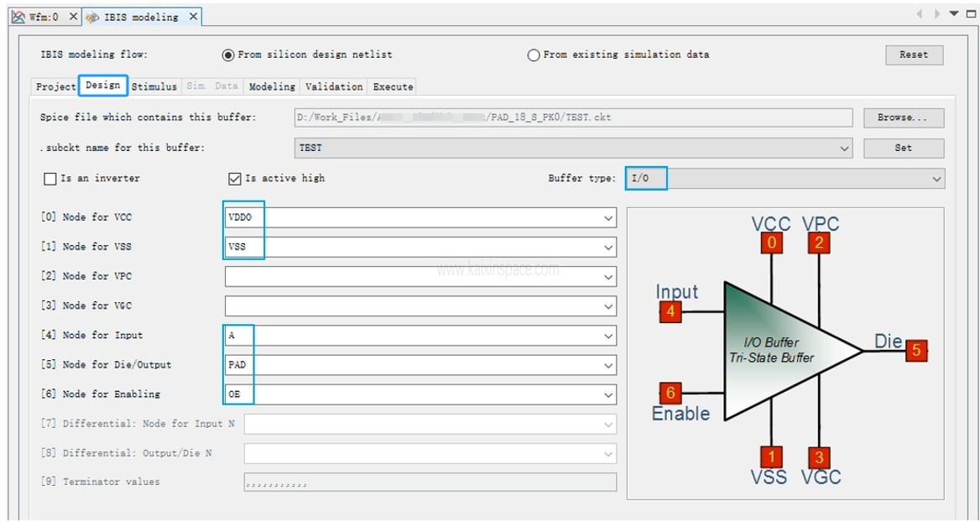Viewport: 980px width, 522px height.
Task: Click red pin 6 Enable marker in diagram
Action: [670, 393]
